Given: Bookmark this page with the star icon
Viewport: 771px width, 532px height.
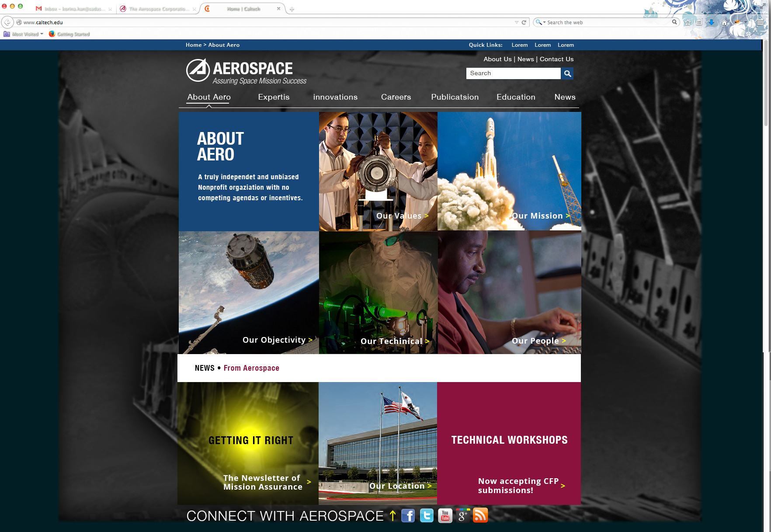Looking at the screenshot, I should tap(688, 23).
